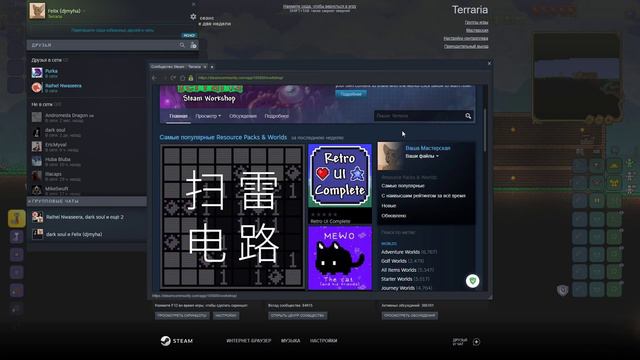640x360 pixels.
Task: Click the open community hub button
Action: coord(298,316)
